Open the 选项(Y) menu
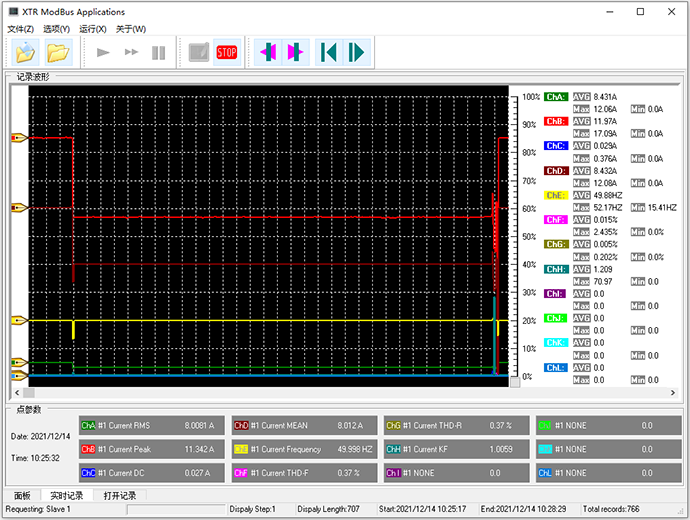This screenshot has width=690, height=520. [x=58, y=29]
